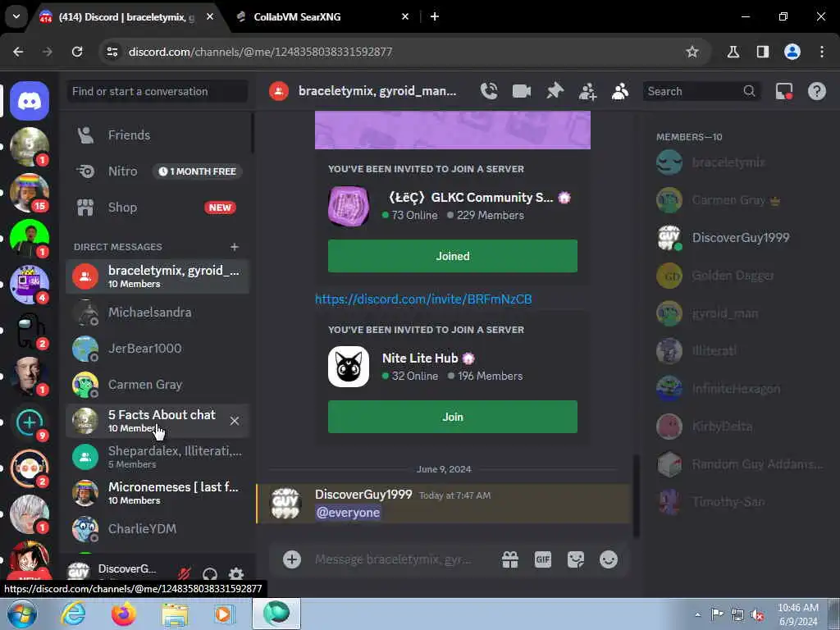Viewport: 840px width, 630px height.
Task: Open Windows Start menu
Action: 22,614
